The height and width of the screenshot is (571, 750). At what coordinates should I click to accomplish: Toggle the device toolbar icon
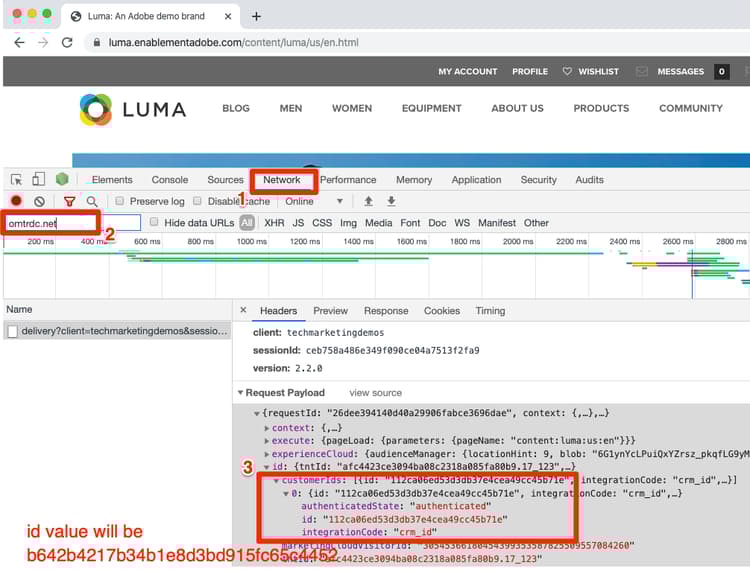[x=38, y=179]
